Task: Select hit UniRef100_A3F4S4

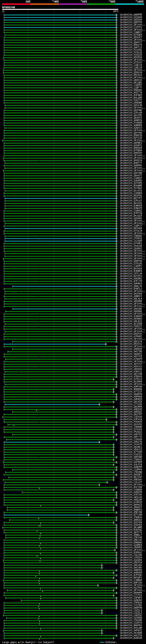Action: tap(131, 419)
